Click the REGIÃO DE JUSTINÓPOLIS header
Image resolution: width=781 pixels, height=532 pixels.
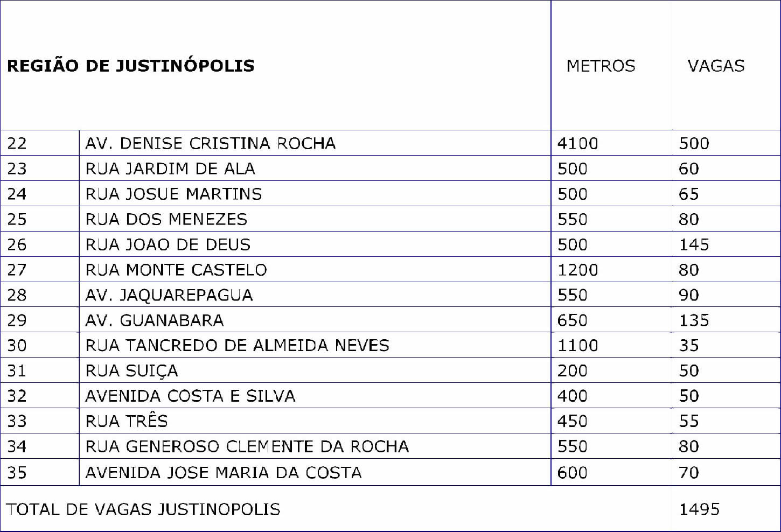click(x=130, y=66)
